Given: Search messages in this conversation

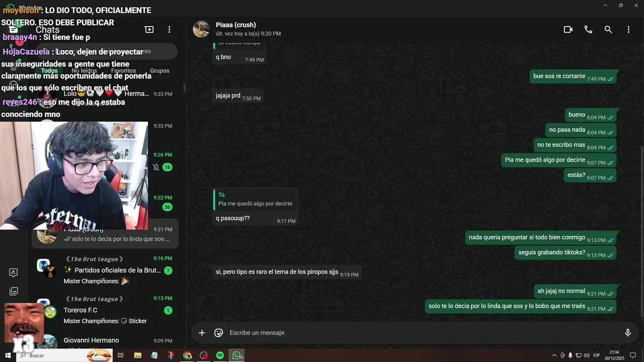Looking at the screenshot, I should coord(608,30).
